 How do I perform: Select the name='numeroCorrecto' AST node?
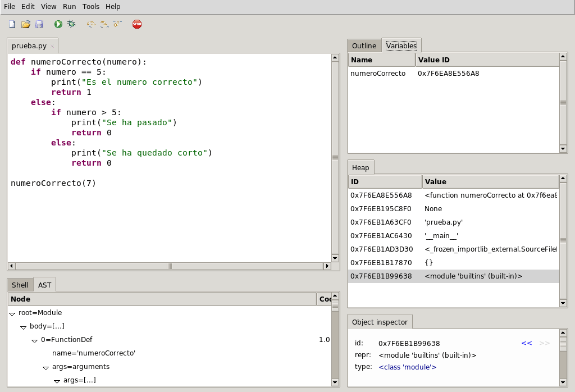click(94, 353)
